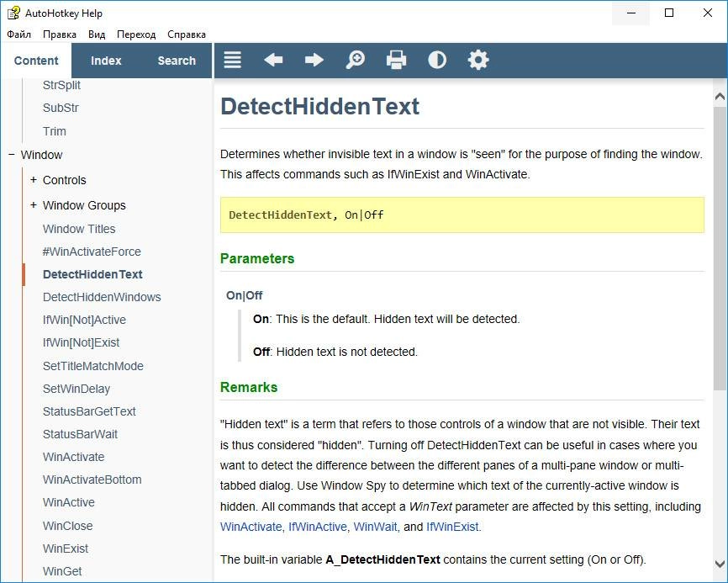
Task: Switch to the Index tab
Action: 106,61
